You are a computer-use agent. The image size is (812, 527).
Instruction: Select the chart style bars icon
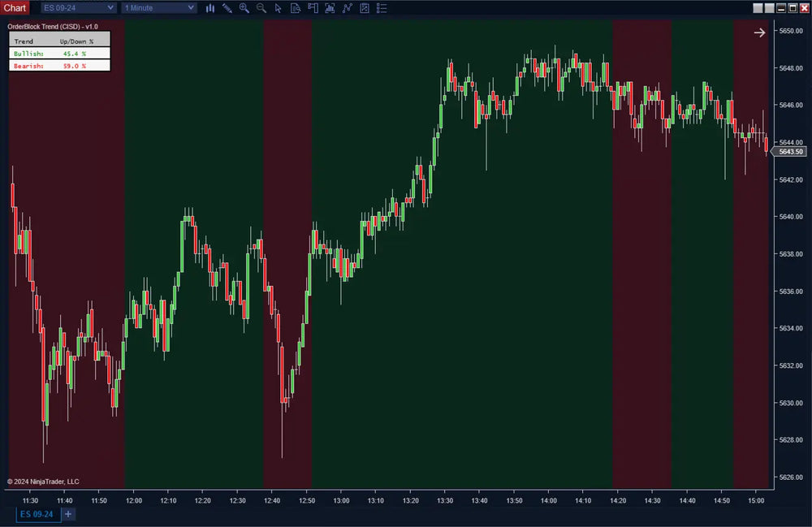point(210,8)
